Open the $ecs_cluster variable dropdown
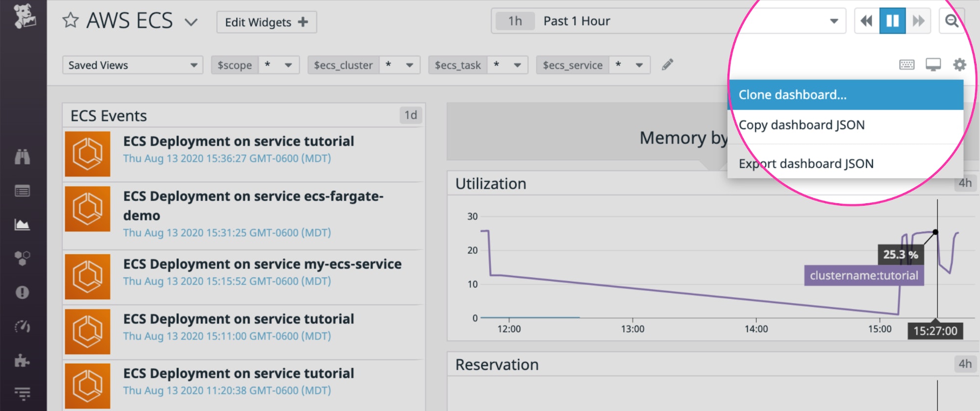 [x=364, y=65]
